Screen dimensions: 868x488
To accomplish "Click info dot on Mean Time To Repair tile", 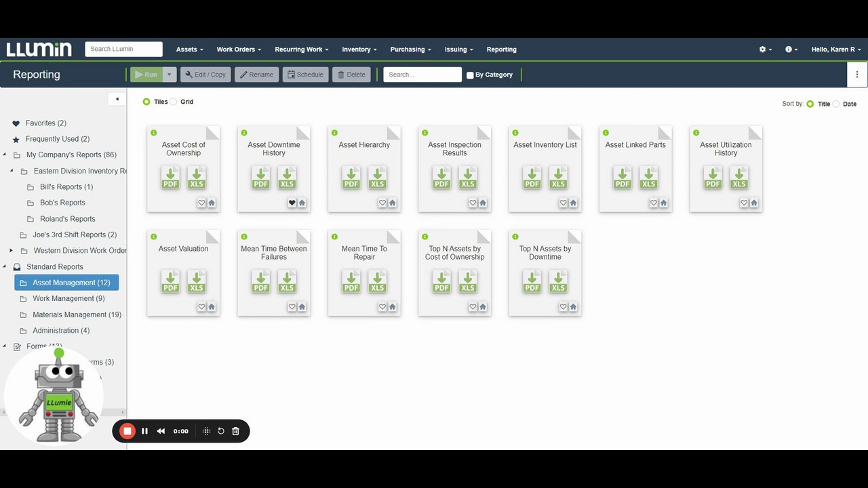I will 334,237.
